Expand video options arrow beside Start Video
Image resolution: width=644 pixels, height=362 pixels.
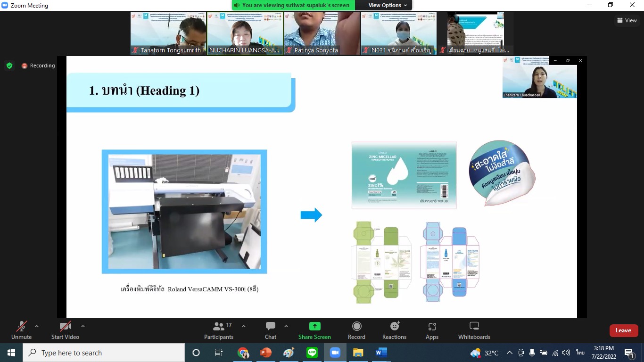click(x=83, y=326)
